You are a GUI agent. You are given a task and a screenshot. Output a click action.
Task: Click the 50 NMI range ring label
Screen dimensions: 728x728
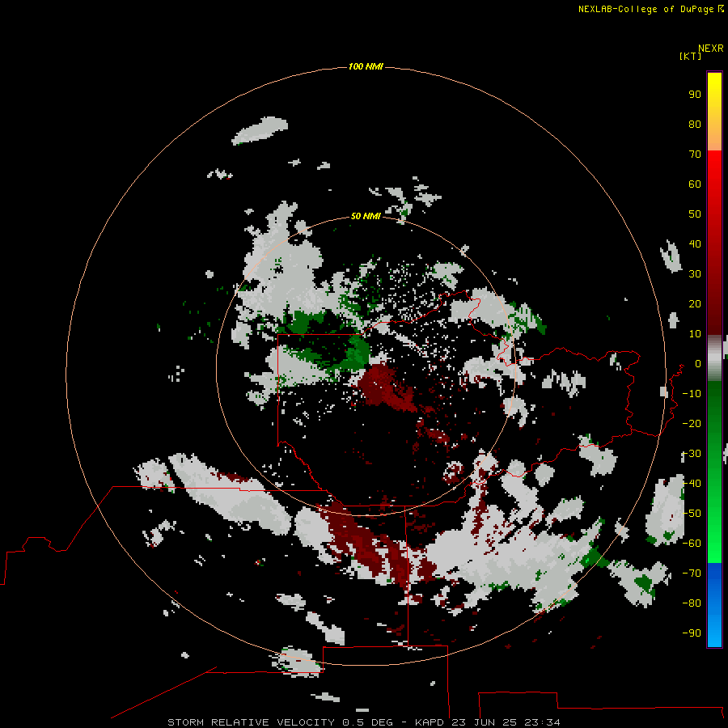click(366, 216)
